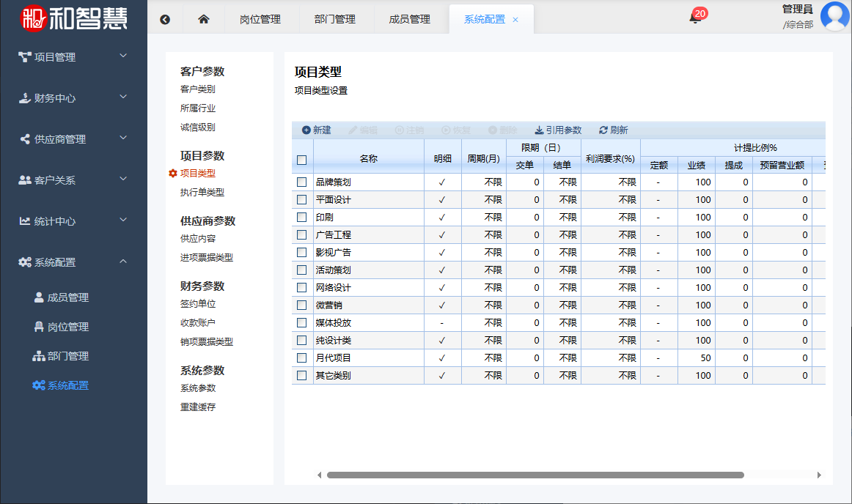852x504 pixels.
Task: Click the download icon for 引用参数
Action: [x=539, y=130]
